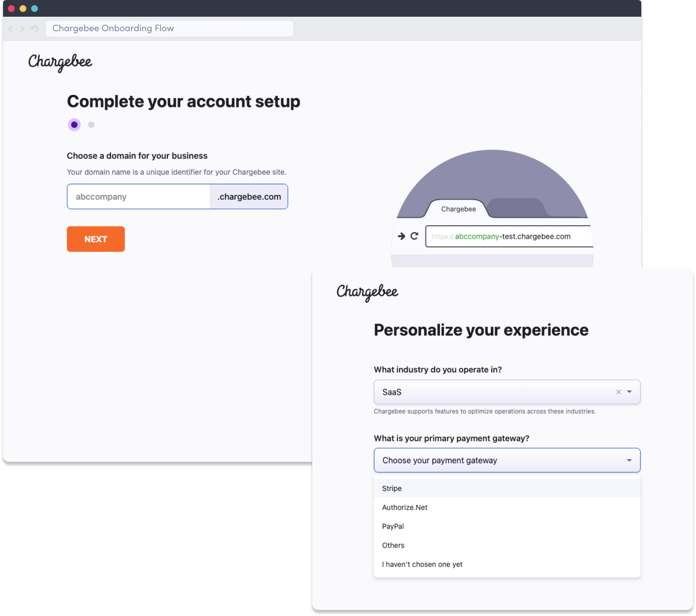Open the payment gateway dropdown
The width and height of the screenshot is (696, 616).
507,460
